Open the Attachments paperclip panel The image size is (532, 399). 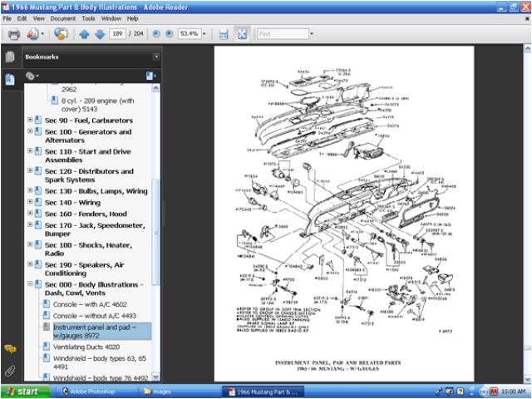[x=10, y=371]
